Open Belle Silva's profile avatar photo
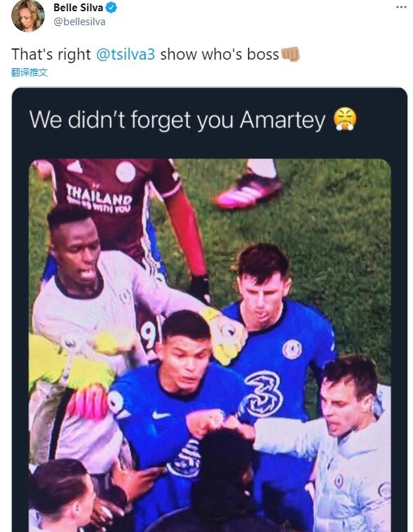The height and width of the screenshot is (532, 413). coord(28,15)
